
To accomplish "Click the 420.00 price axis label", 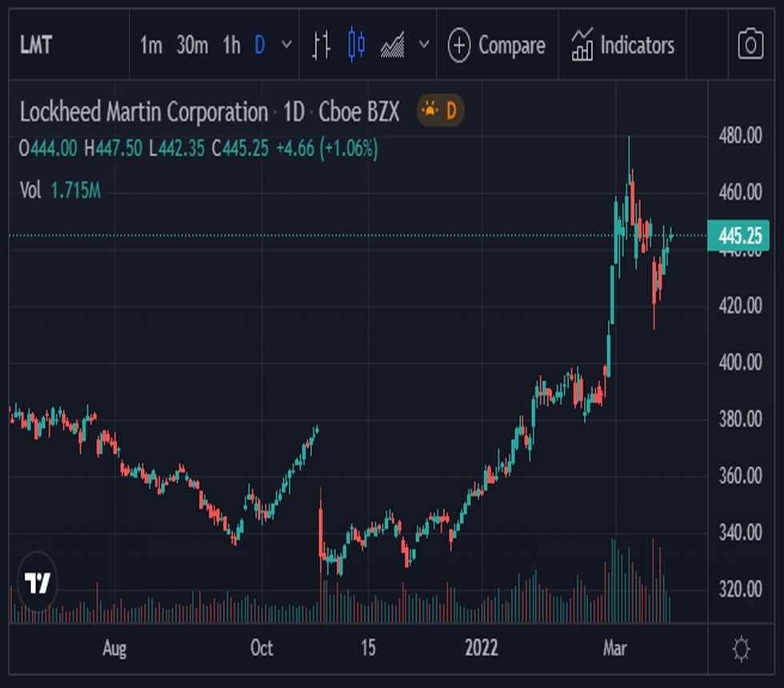I will [x=740, y=306].
